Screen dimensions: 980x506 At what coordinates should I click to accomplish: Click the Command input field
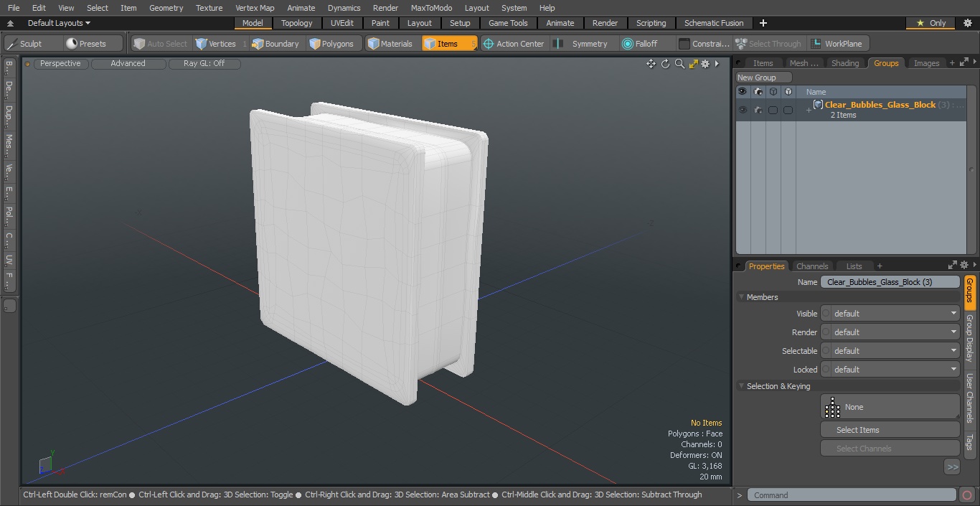[851, 495]
